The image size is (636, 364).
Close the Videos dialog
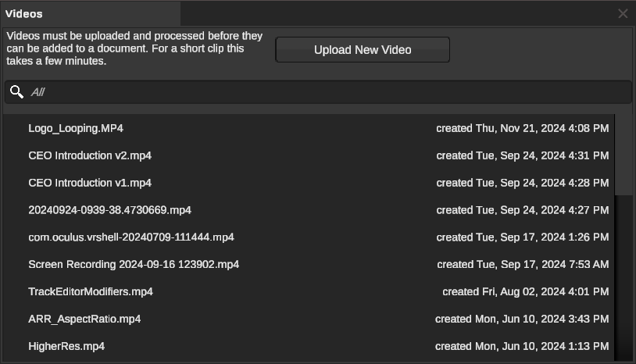tap(623, 13)
